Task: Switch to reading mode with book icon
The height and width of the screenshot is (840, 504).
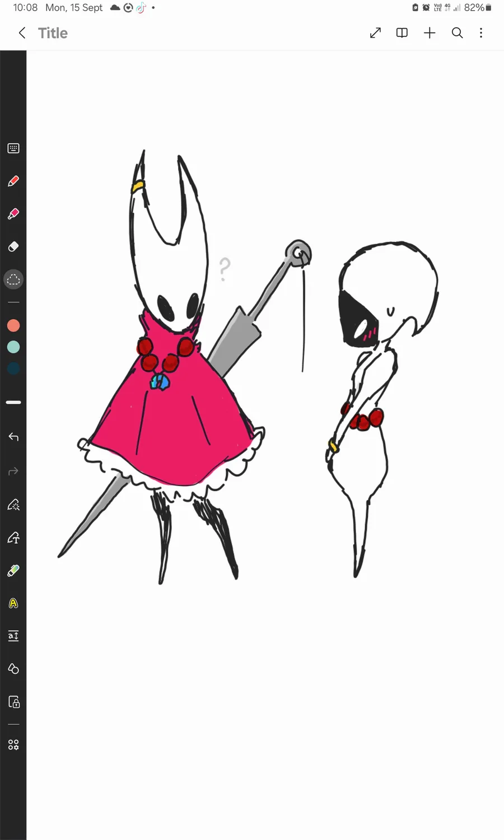Action: coord(402,33)
